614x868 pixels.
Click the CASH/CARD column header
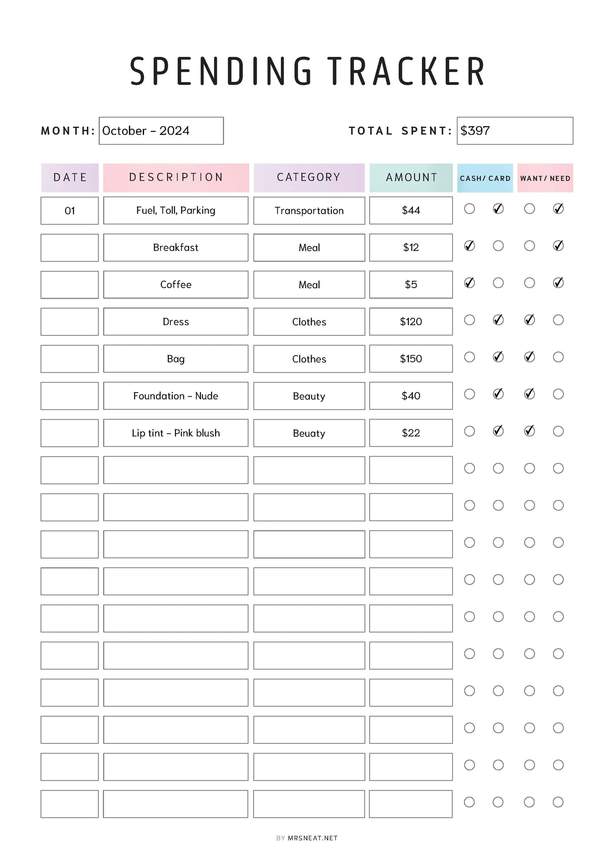coord(485,178)
